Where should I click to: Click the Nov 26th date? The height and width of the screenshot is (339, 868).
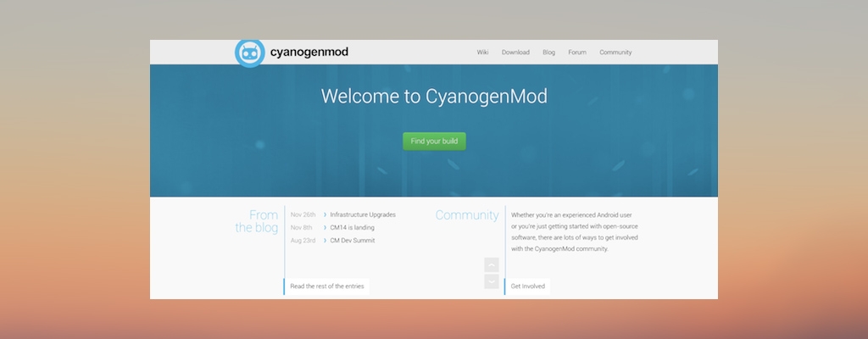click(x=303, y=215)
